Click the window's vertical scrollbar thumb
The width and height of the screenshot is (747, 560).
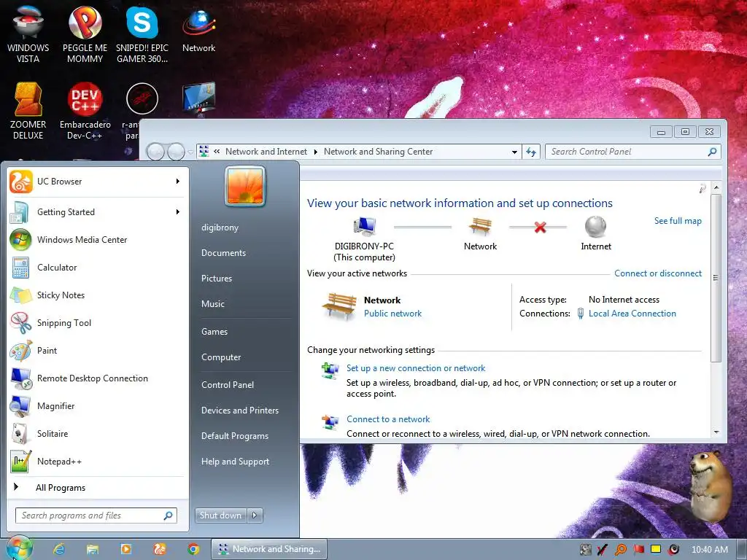(716, 278)
